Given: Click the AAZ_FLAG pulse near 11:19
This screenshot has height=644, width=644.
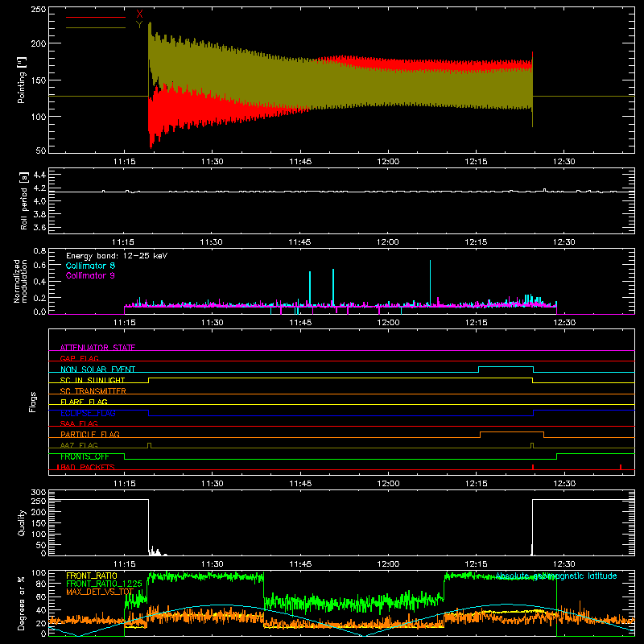Looking at the screenshot, I should point(149,445).
